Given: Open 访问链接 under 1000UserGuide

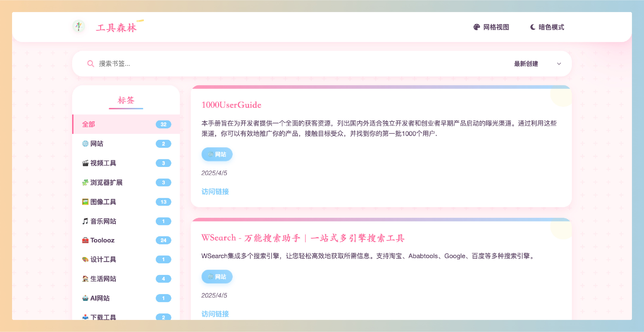Looking at the screenshot, I should 215,192.
